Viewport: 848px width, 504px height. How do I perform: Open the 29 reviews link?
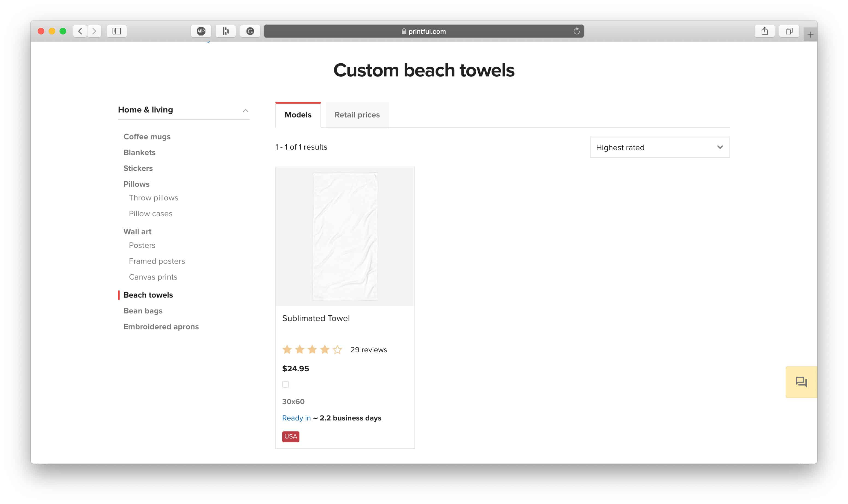point(369,349)
